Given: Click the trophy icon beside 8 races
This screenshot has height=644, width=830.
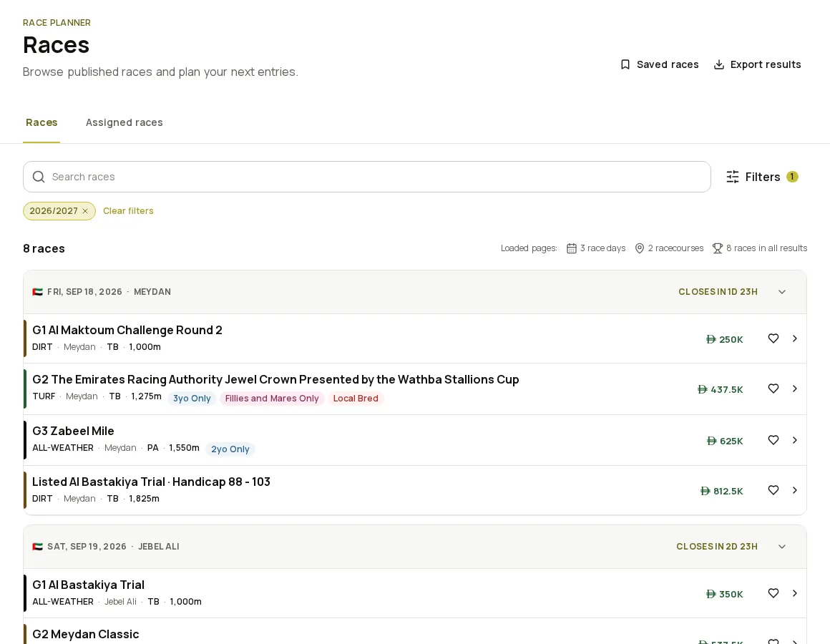Looking at the screenshot, I should [717, 248].
